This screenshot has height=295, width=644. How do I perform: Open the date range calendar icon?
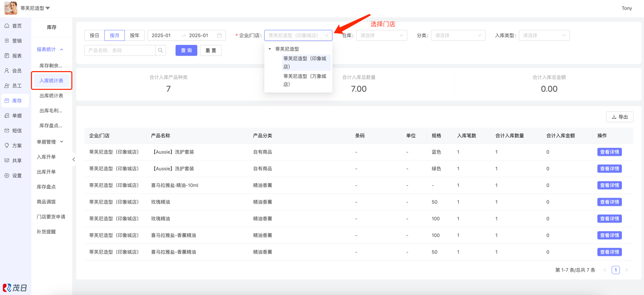coord(219,35)
